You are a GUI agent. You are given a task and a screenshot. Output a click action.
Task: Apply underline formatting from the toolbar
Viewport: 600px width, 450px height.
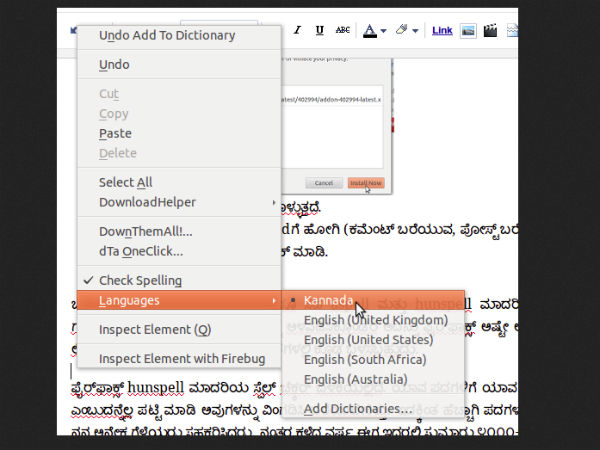(320, 31)
